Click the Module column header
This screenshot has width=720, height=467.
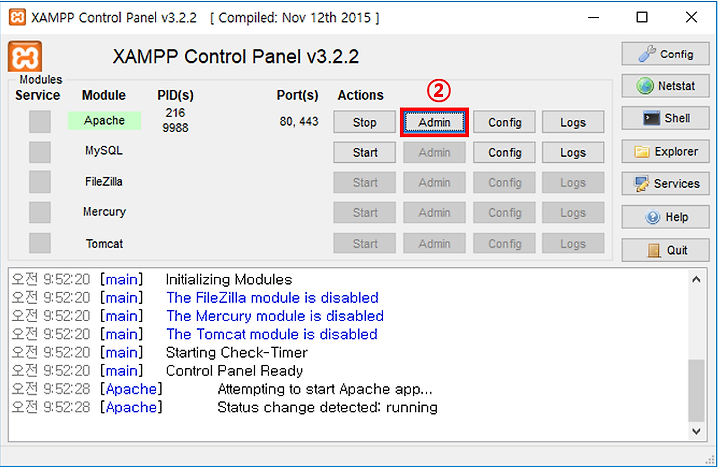(x=104, y=95)
